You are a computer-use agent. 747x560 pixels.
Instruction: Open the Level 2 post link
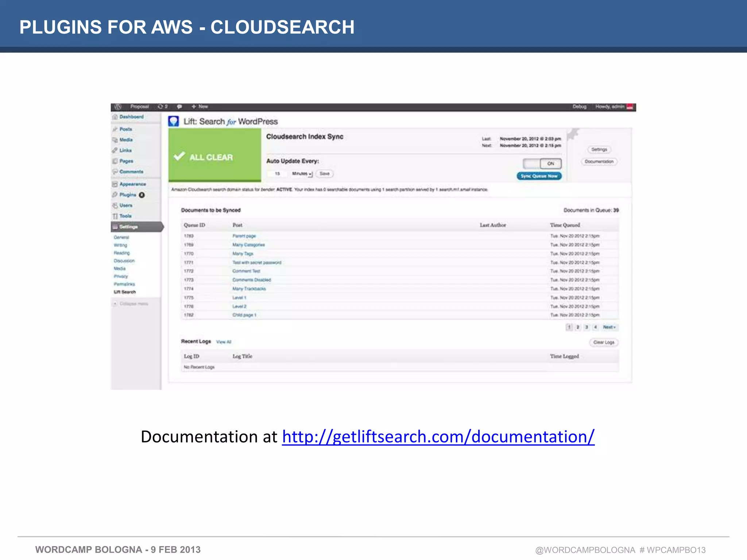[239, 307]
